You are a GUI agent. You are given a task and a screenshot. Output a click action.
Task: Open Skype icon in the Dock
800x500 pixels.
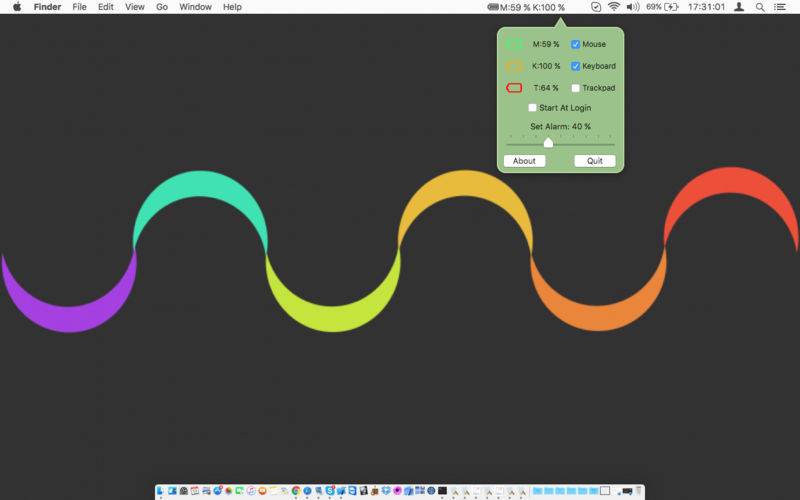(330, 491)
